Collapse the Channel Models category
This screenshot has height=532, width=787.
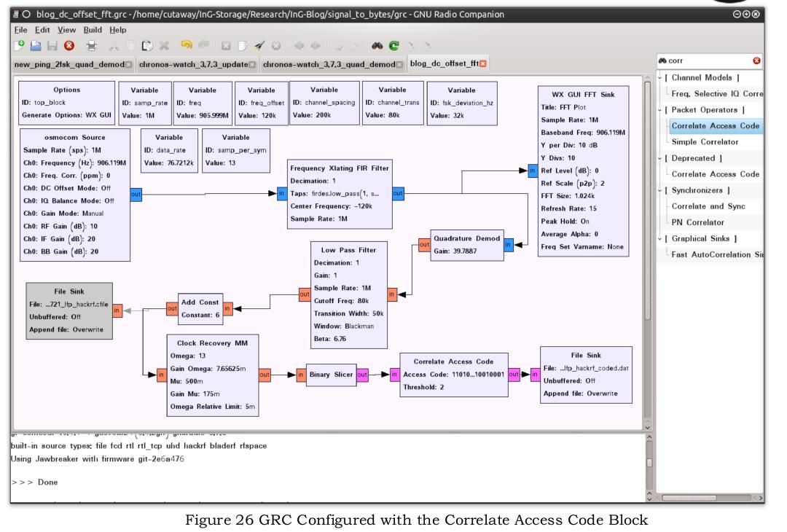click(x=660, y=78)
